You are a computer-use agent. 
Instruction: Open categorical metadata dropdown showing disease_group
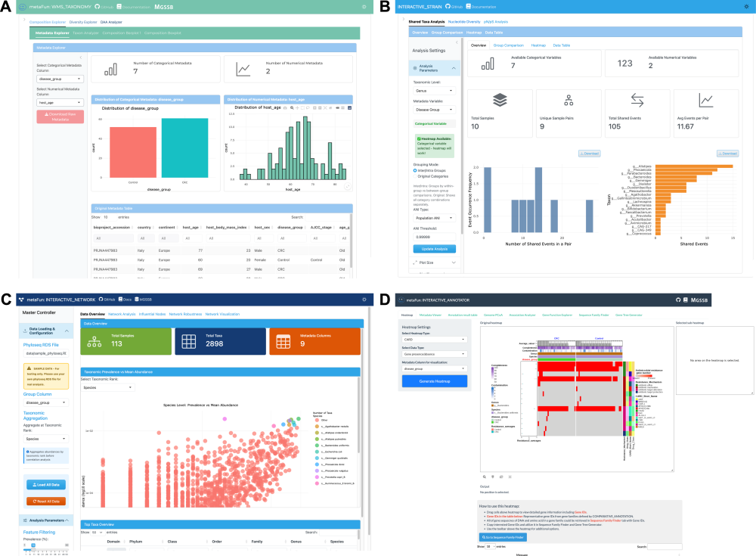coord(60,79)
